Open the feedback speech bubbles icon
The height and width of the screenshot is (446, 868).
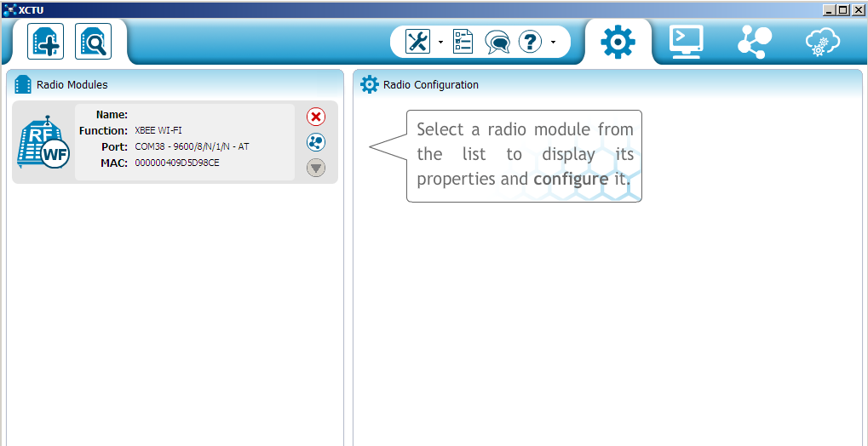pyautogui.click(x=497, y=42)
